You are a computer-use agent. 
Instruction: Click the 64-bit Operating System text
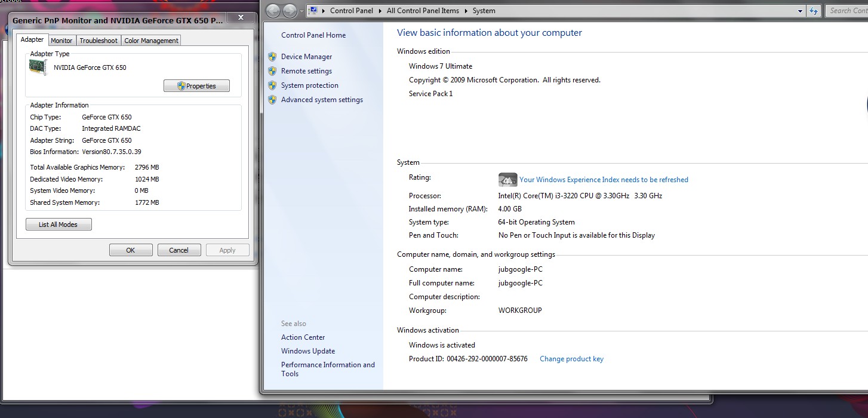coord(537,222)
